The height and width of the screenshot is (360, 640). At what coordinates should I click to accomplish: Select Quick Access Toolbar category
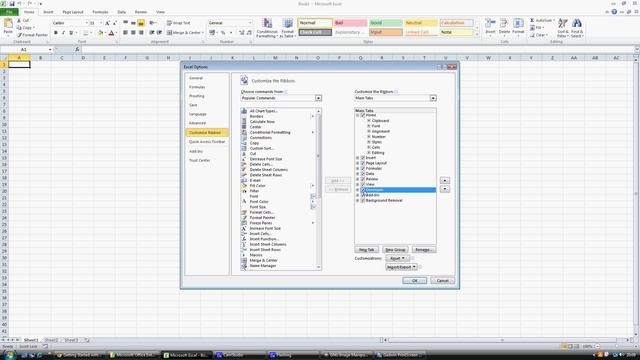pyautogui.click(x=207, y=142)
